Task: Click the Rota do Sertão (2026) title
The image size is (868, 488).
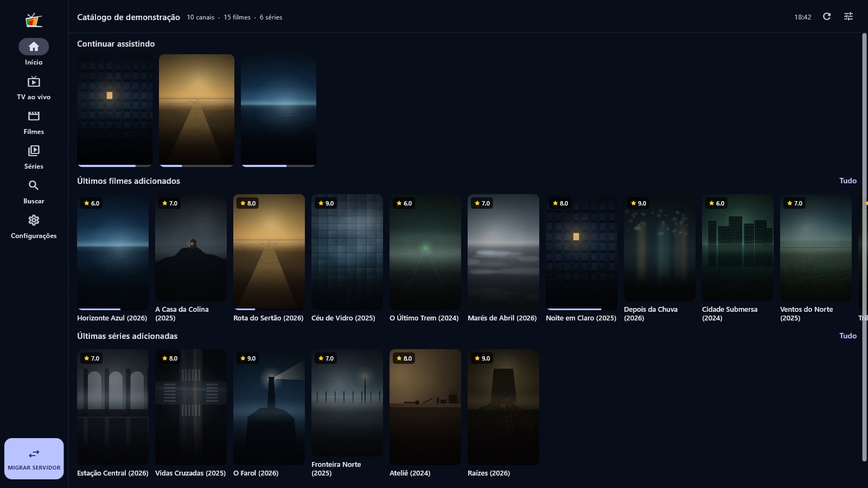Action: point(269,318)
